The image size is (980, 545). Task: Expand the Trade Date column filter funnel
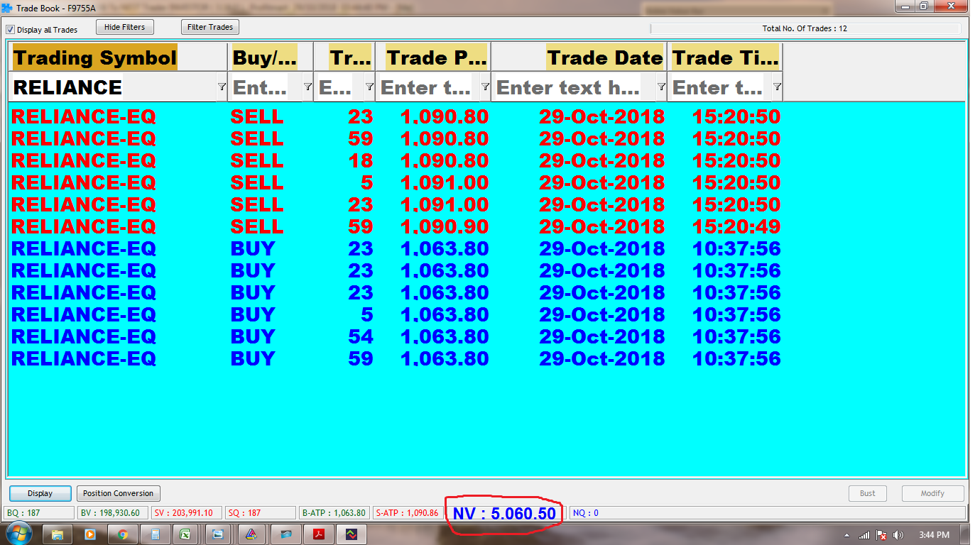(x=661, y=87)
